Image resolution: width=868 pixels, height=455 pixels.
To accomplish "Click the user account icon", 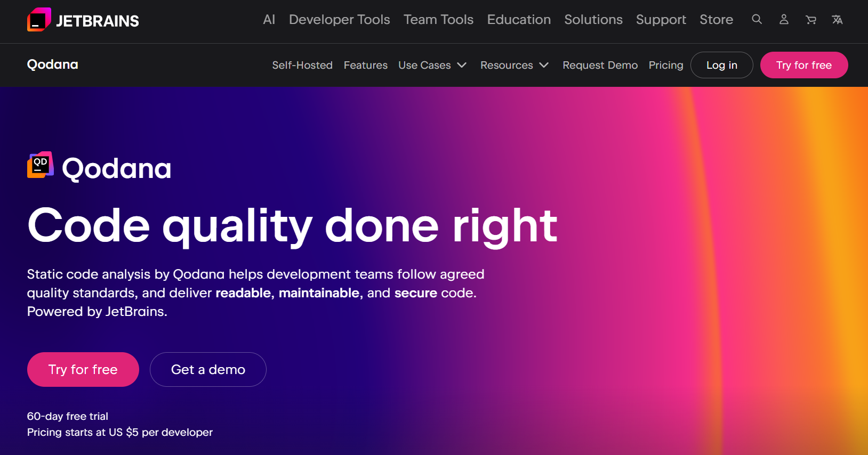I will [784, 20].
